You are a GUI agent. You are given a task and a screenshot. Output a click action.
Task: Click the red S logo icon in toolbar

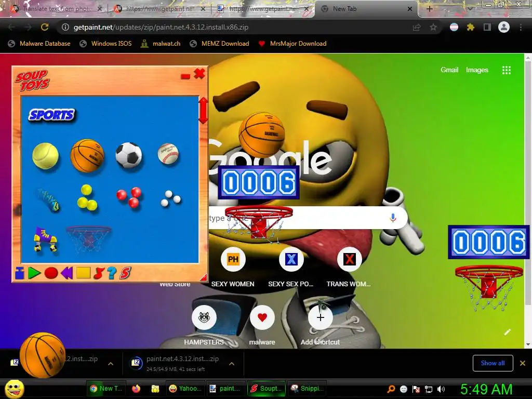coord(125,273)
